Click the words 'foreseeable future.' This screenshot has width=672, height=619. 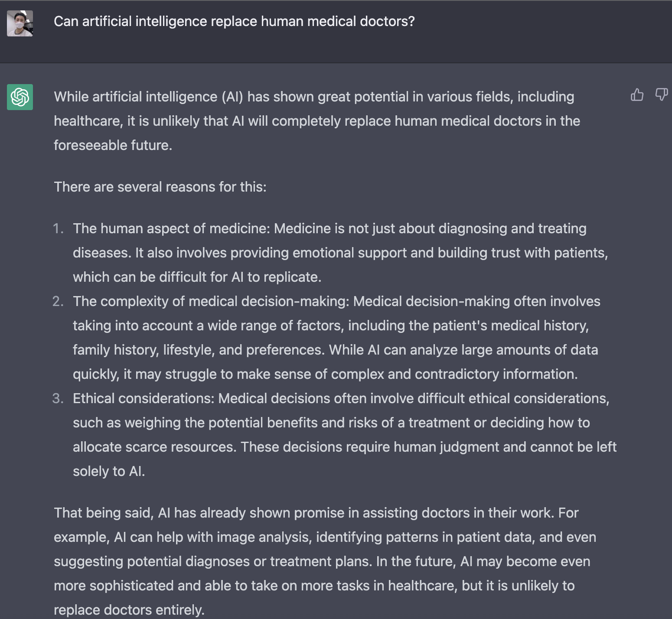113,145
